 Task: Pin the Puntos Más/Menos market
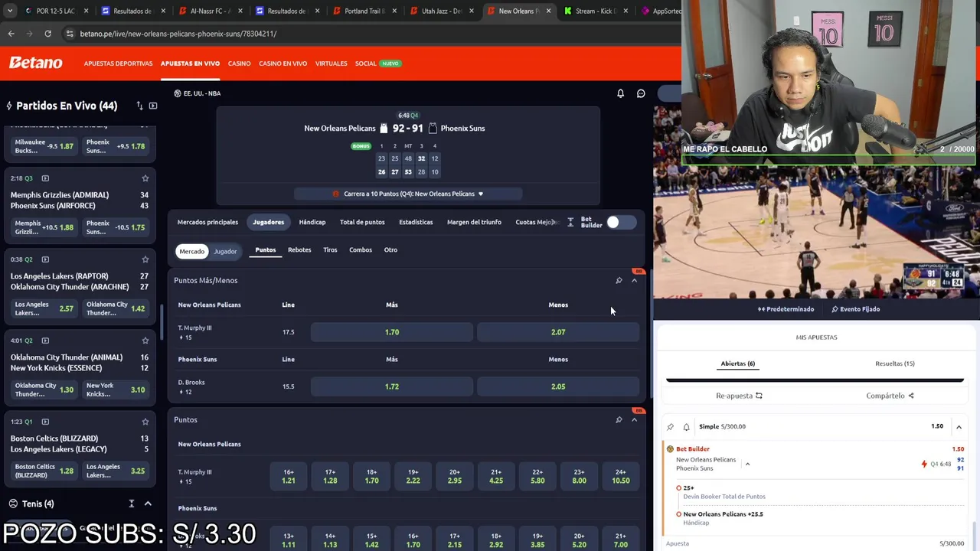pyautogui.click(x=619, y=281)
